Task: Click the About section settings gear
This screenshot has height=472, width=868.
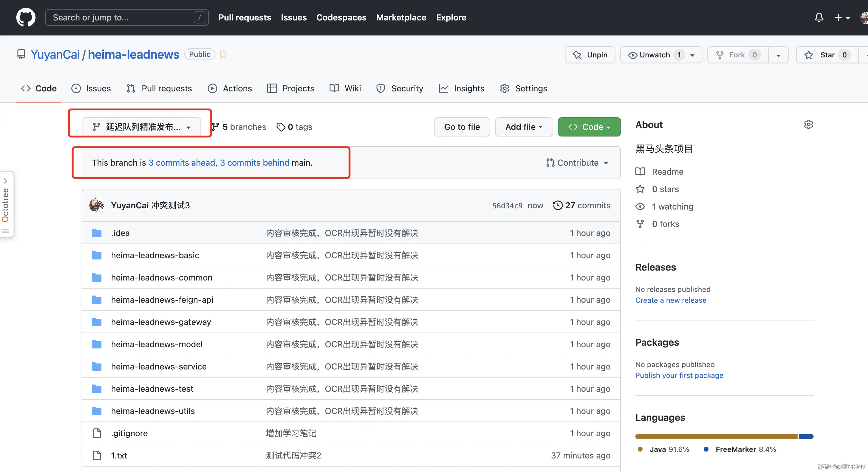Action: click(x=808, y=124)
